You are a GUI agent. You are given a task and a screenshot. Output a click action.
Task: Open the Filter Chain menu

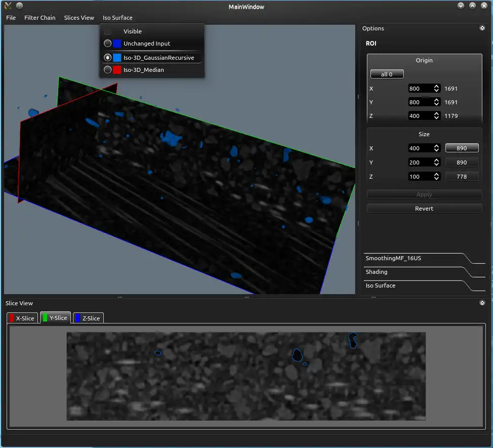(x=40, y=18)
